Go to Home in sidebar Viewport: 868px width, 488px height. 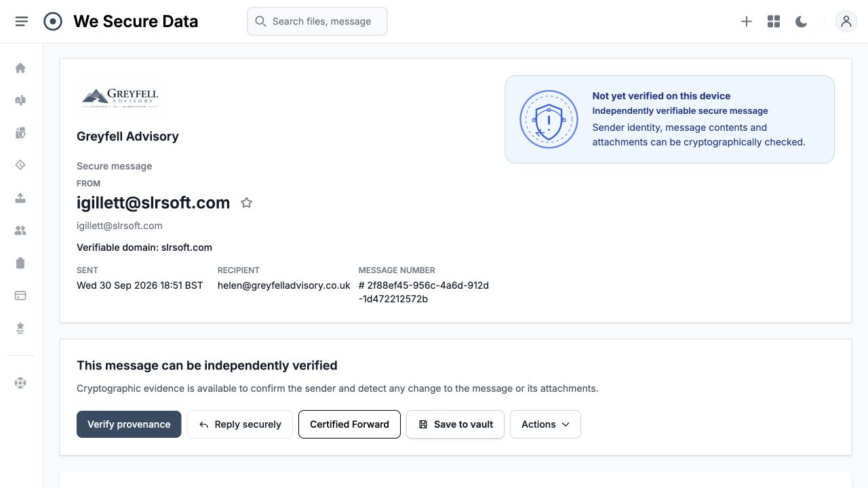tap(20, 68)
